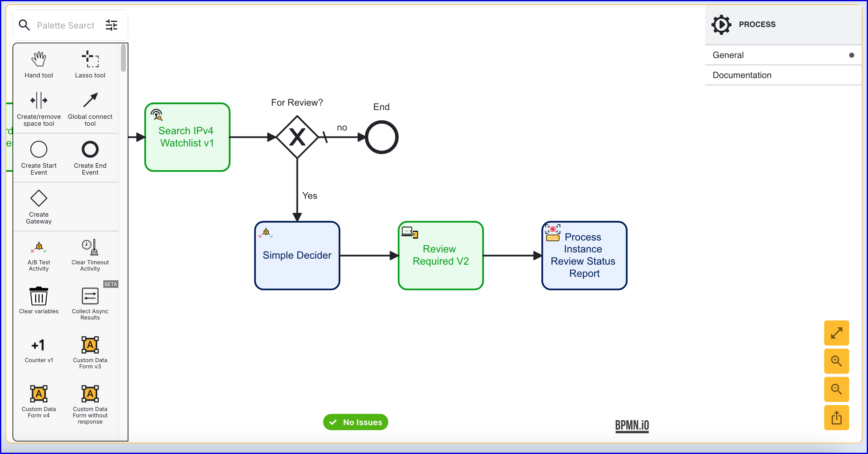The image size is (868, 454).
Task: Click the No Issues status badge
Action: coord(355,422)
